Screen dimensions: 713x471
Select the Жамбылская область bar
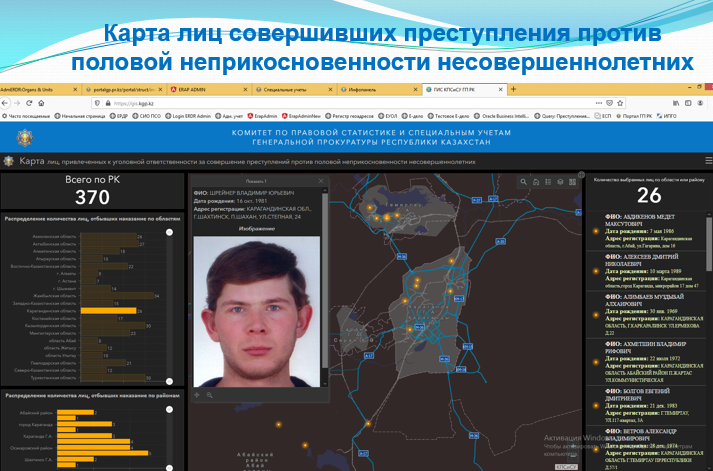coord(117,296)
